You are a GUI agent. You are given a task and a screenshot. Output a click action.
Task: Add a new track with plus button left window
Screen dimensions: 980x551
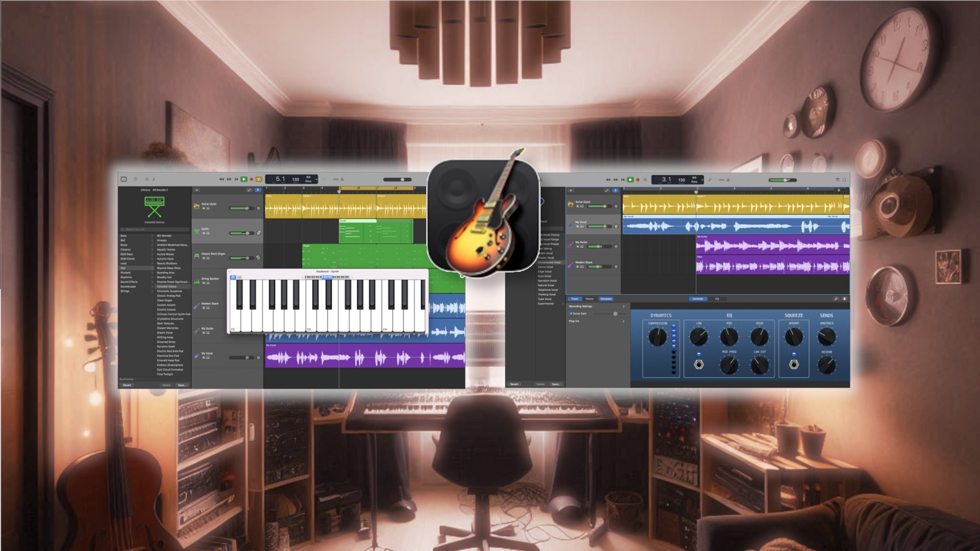pos(197,190)
